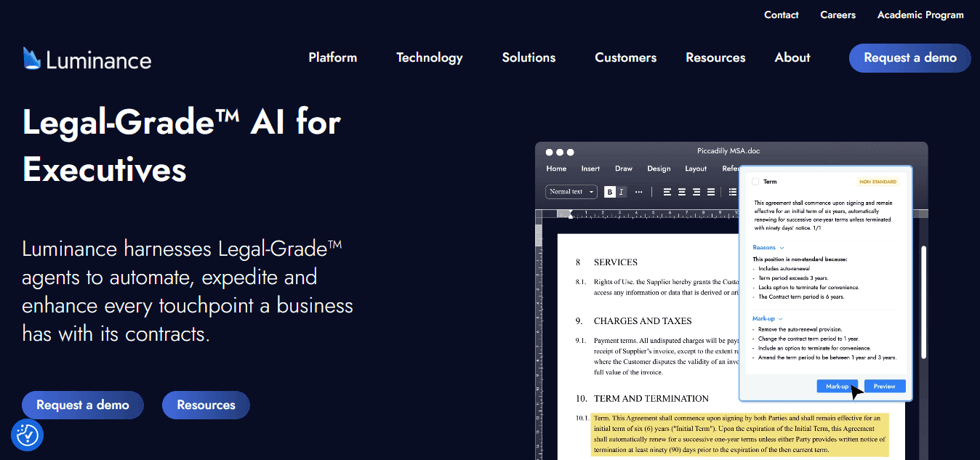Click the vertical scrollbar beside the Term panel
Screen dimensions: 980x460
923,302
